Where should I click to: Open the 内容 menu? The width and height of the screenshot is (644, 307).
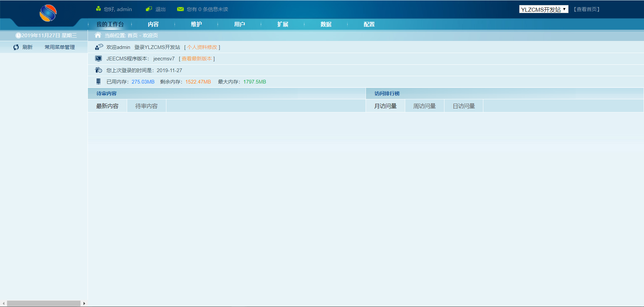click(x=153, y=24)
